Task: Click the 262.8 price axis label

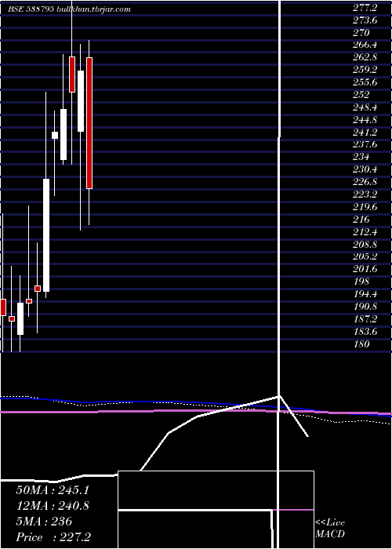Action: 365,57
